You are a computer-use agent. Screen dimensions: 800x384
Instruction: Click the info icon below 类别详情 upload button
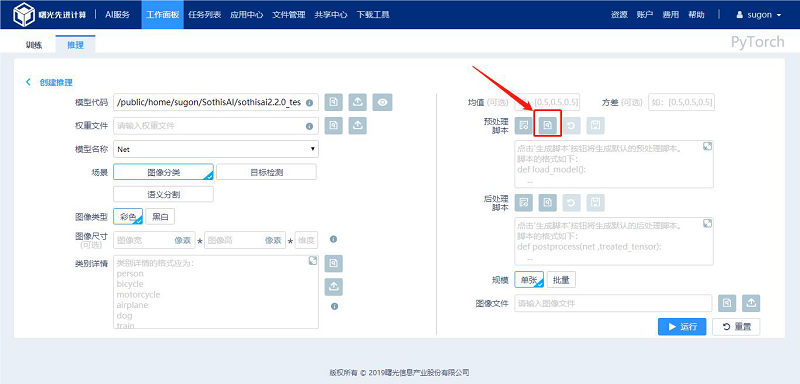coord(334,306)
